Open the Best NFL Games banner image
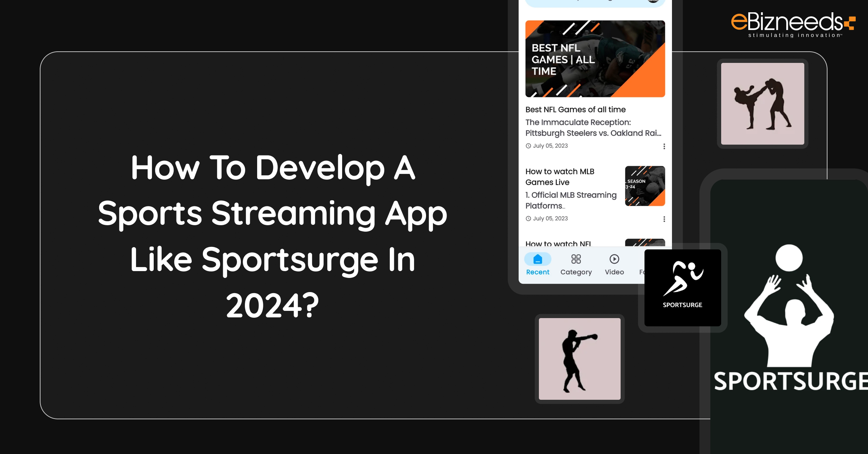This screenshot has width=868, height=454. (x=595, y=59)
